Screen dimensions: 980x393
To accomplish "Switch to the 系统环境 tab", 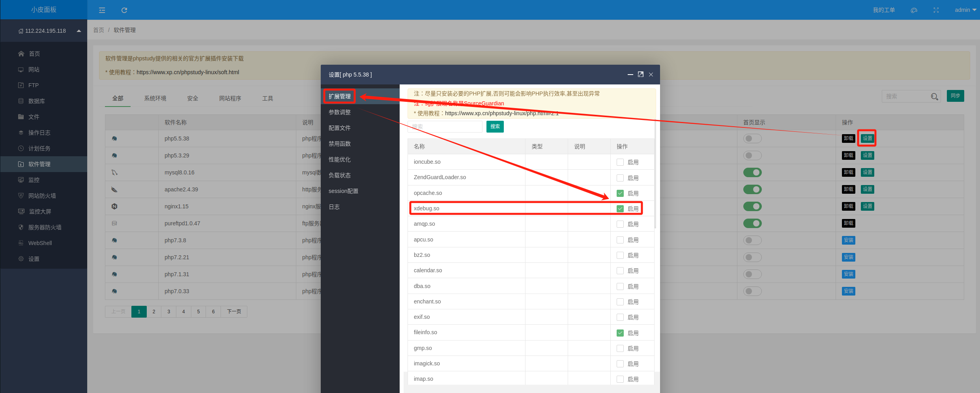I will pos(155,98).
